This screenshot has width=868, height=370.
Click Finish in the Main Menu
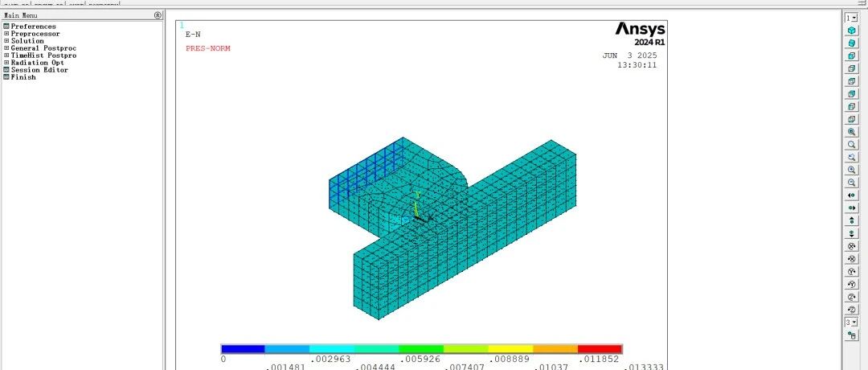click(x=23, y=77)
